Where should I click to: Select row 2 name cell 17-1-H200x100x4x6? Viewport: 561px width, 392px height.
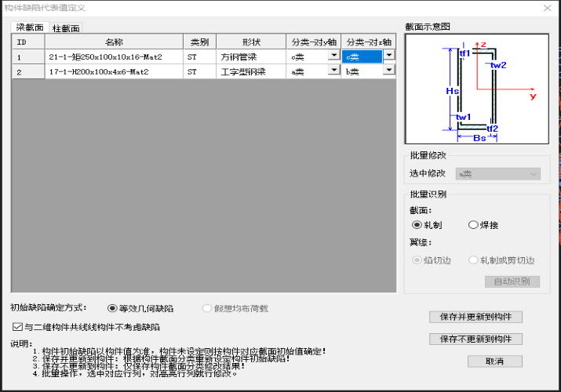pos(114,72)
